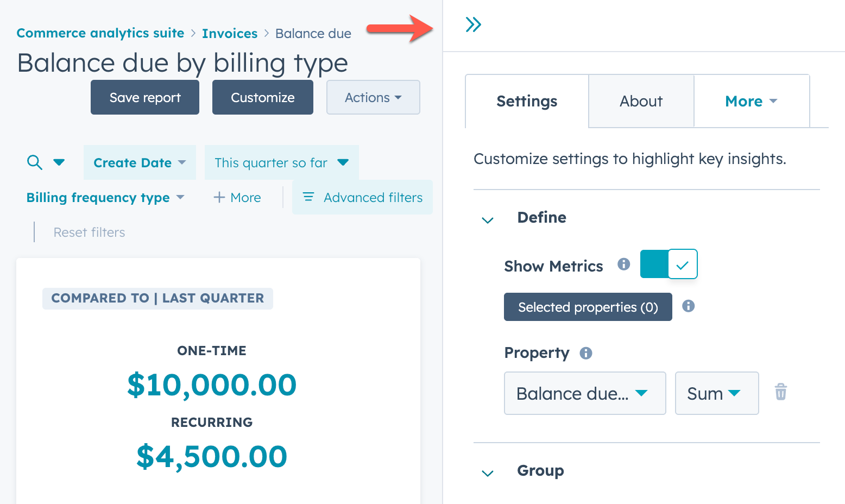Open the Create Date filter dropdown
Image resolution: width=845 pixels, height=504 pixels.
pyautogui.click(x=140, y=162)
